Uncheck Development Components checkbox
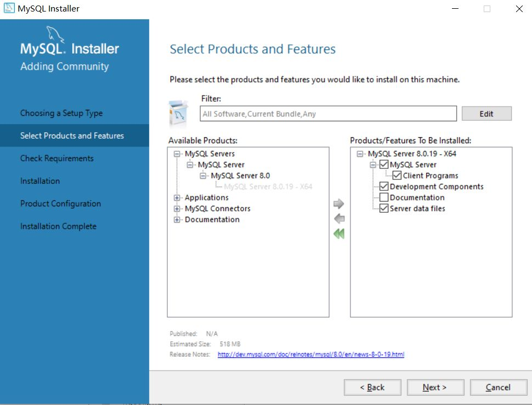The image size is (532, 405). coord(384,187)
